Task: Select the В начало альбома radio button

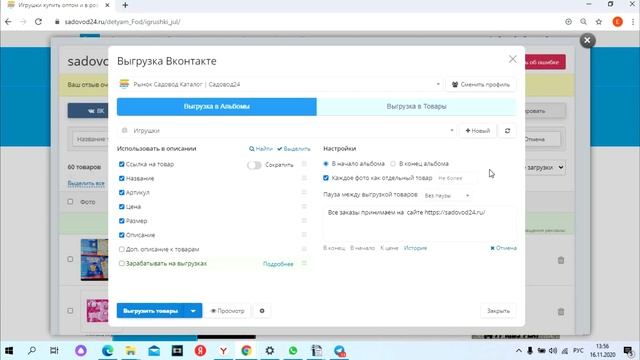Action: (x=326, y=164)
